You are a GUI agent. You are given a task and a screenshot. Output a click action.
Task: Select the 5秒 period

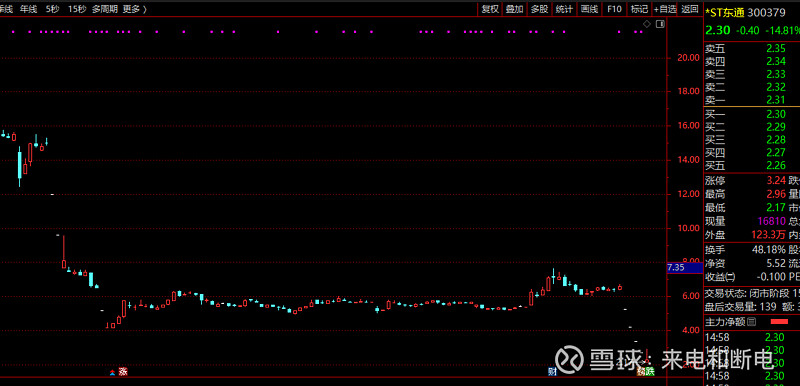click(x=52, y=9)
